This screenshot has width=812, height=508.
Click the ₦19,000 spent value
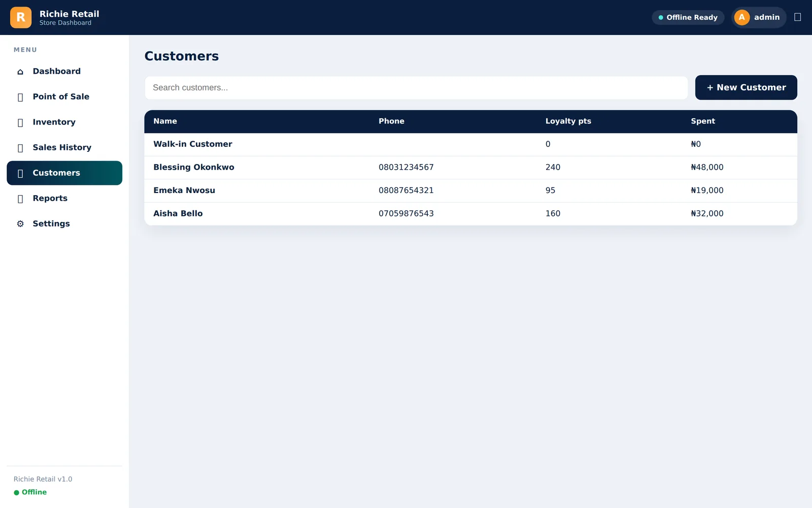[x=707, y=190]
